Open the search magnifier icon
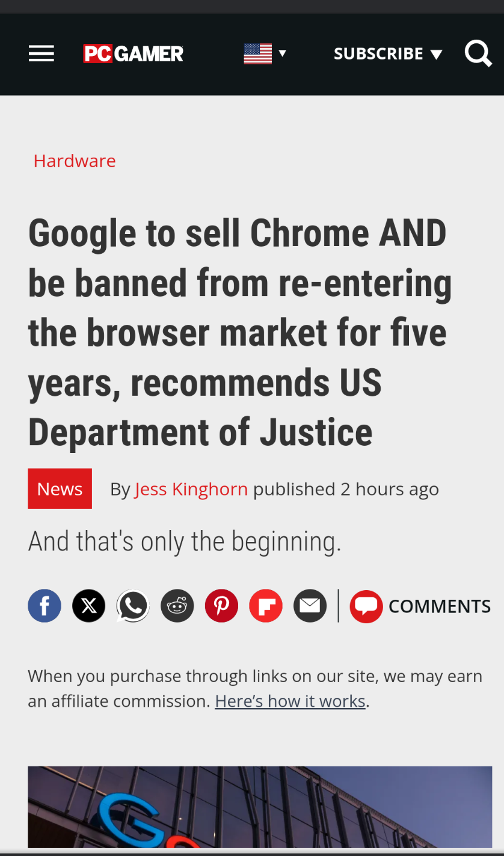The image size is (504, 856). click(478, 54)
